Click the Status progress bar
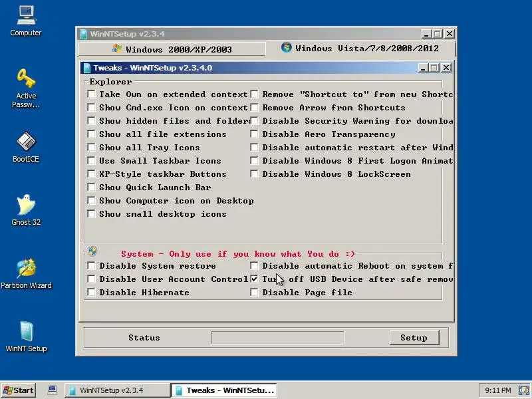Screen dimensions: 532x399 pos(277,338)
